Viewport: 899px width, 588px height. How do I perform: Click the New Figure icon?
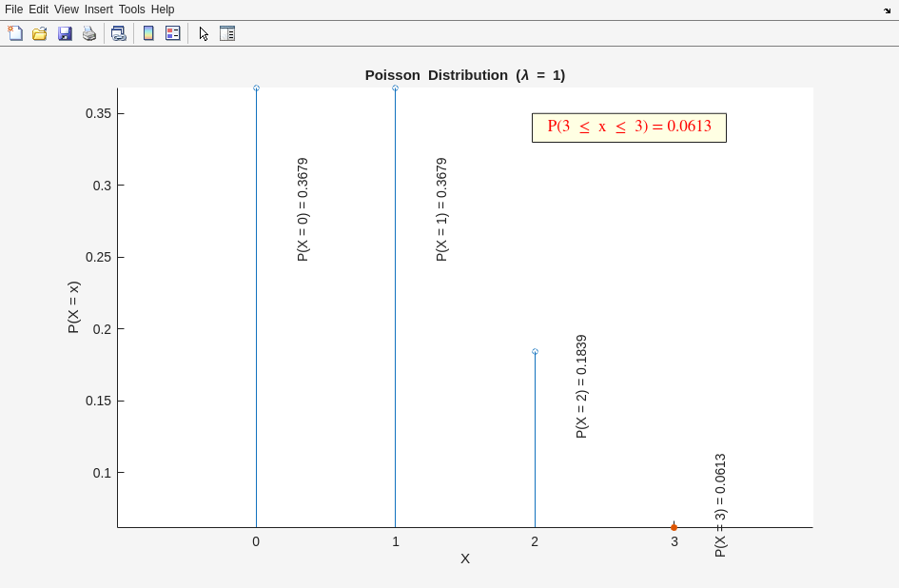click(x=15, y=33)
